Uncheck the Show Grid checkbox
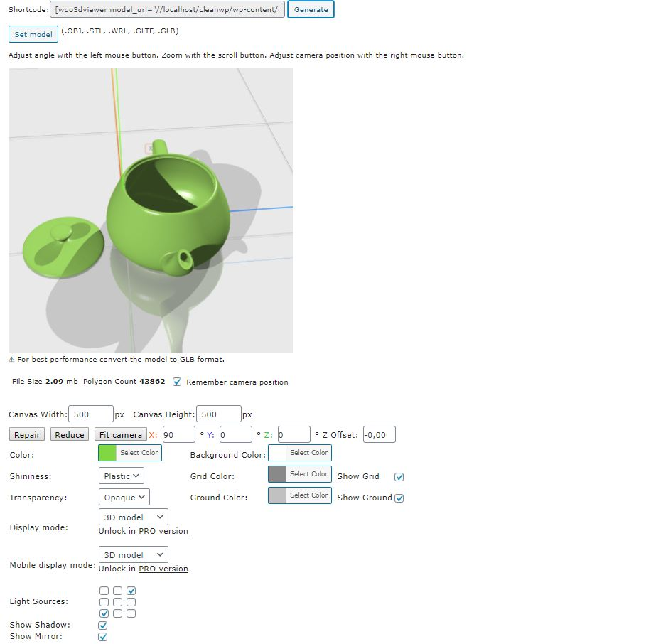This screenshot has width=651, height=644. pos(399,477)
